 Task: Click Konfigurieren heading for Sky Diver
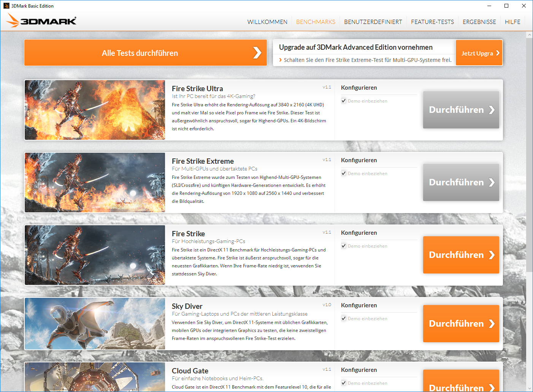pyautogui.click(x=359, y=305)
